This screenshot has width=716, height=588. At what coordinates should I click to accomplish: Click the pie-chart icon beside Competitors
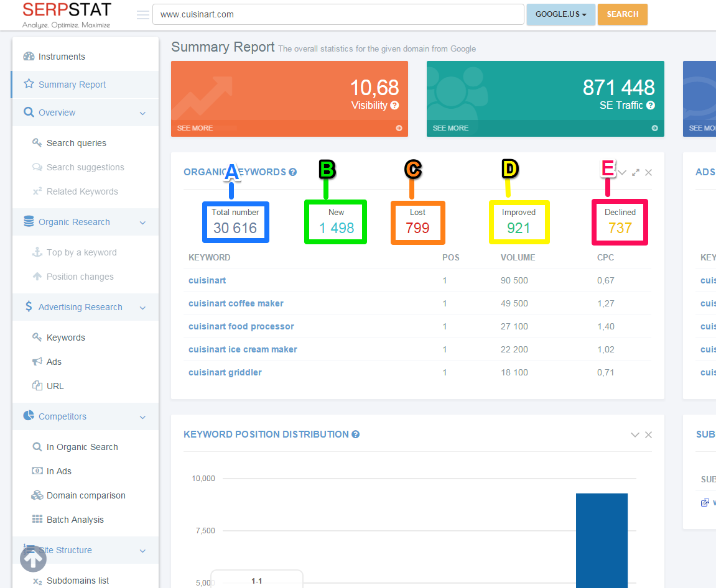point(28,416)
